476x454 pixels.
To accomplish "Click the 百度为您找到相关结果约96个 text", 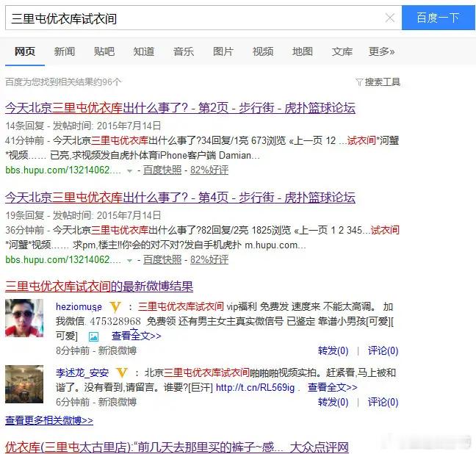I will coord(63,82).
